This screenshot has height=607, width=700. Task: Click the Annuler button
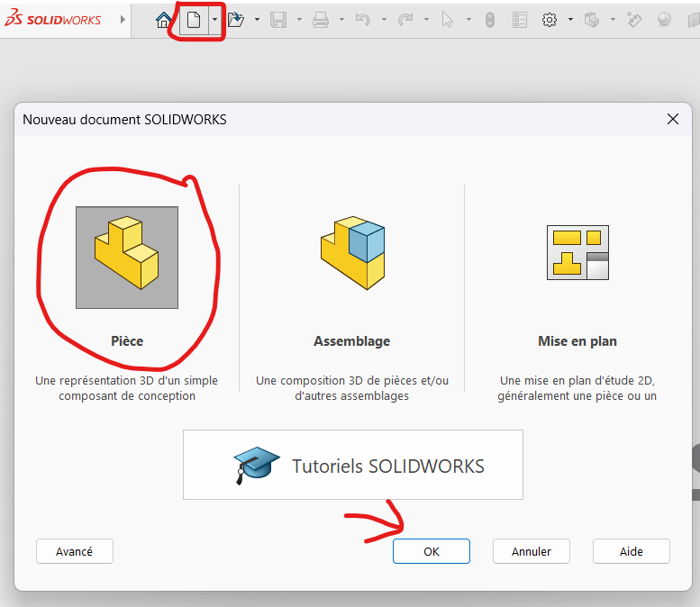tap(532, 551)
